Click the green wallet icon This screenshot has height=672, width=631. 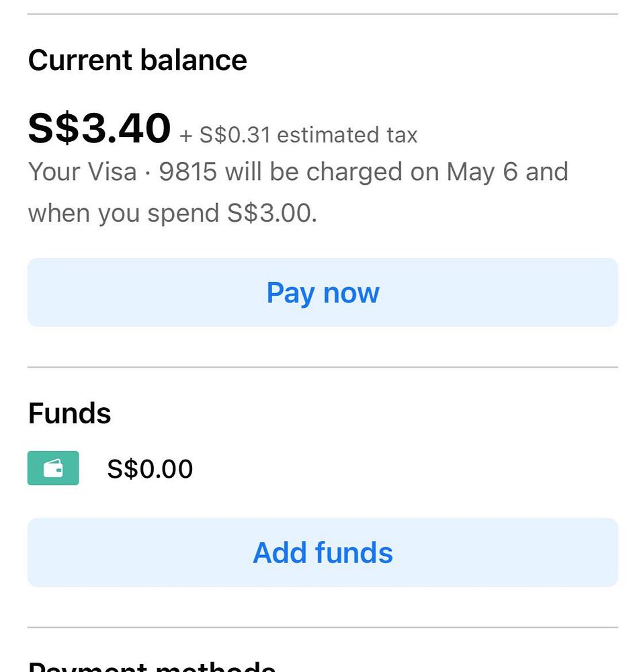click(x=53, y=468)
